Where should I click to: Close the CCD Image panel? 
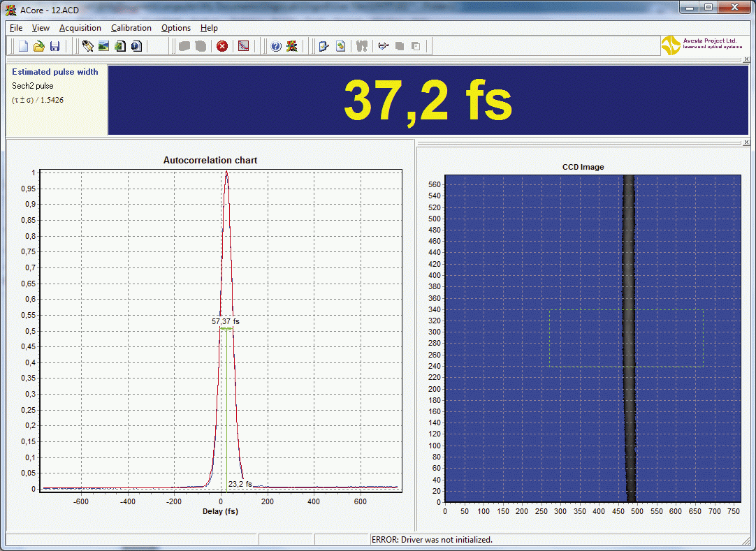pos(746,142)
